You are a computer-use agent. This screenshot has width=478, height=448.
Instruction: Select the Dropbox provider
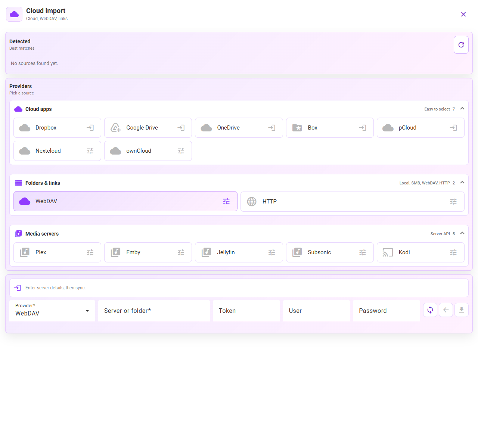pyautogui.click(x=57, y=128)
